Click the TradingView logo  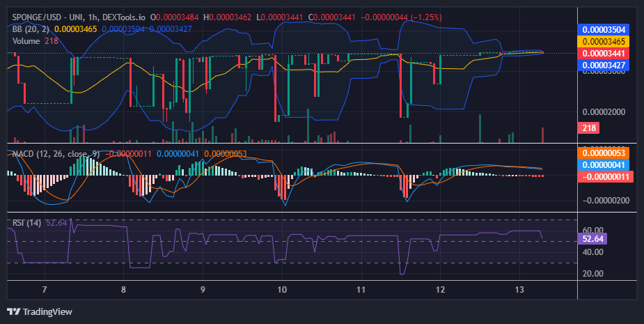(40, 311)
